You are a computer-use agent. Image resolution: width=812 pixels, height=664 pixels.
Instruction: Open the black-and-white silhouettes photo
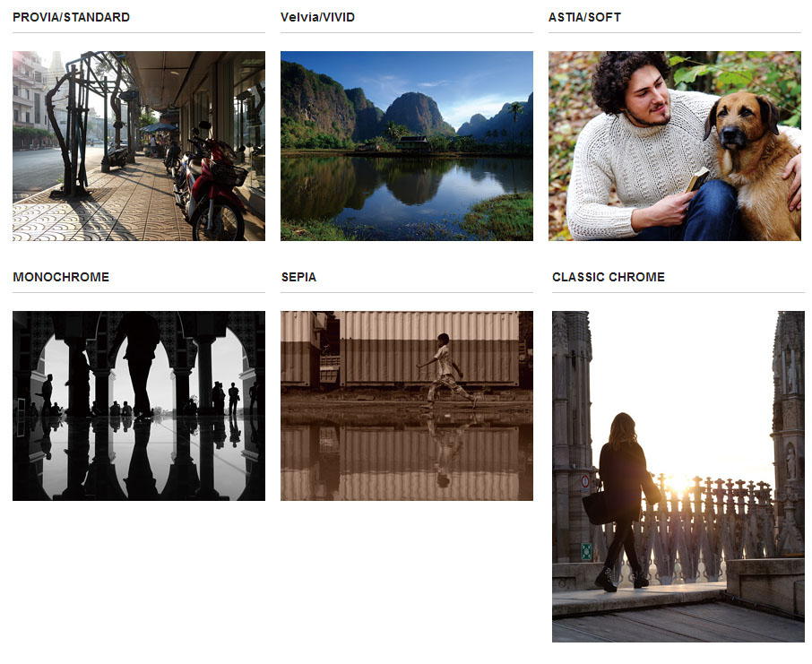coord(139,405)
